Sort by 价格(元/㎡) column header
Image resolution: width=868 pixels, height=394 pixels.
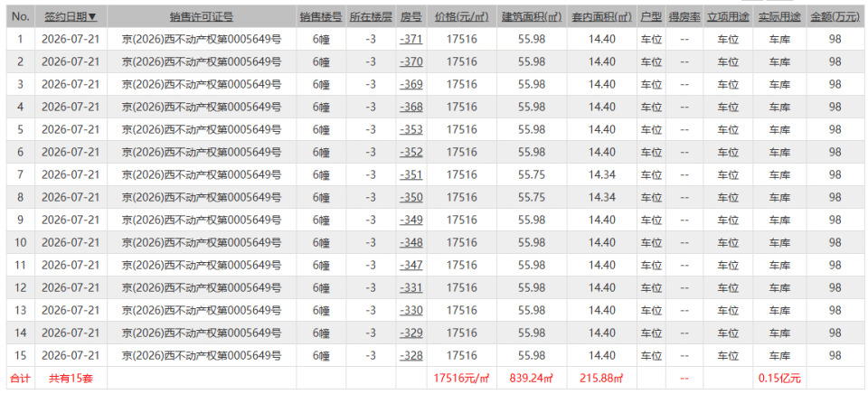[462, 17]
